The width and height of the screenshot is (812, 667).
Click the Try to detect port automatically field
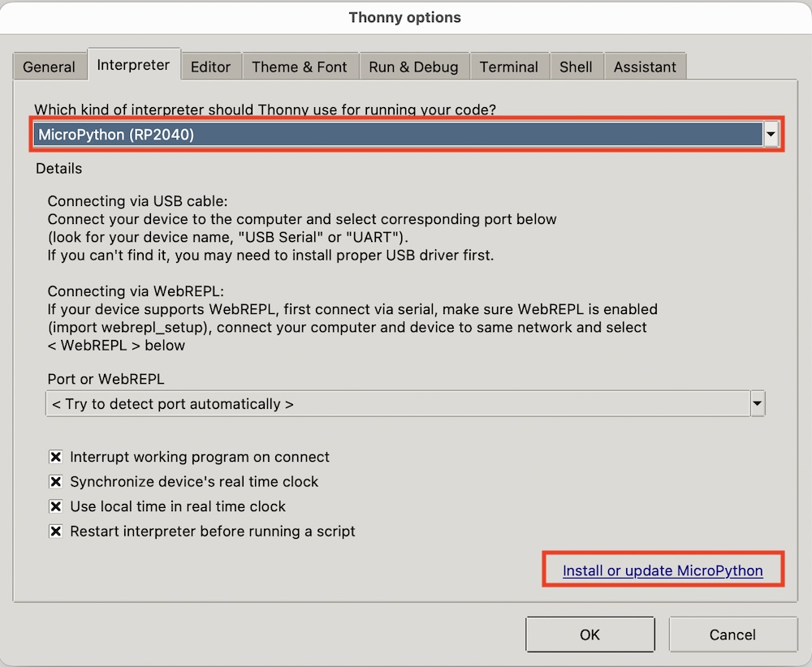click(398, 403)
